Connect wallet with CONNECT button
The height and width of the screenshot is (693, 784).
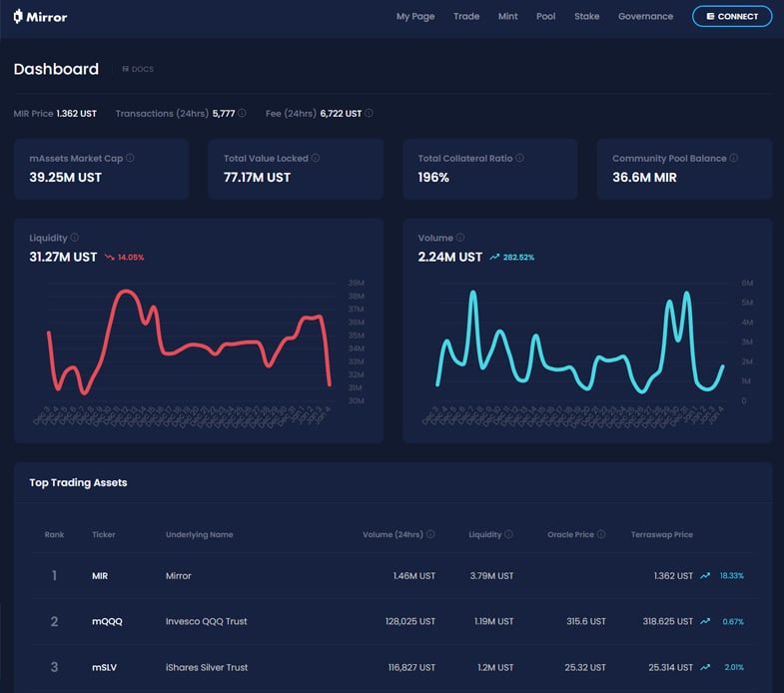tap(731, 17)
